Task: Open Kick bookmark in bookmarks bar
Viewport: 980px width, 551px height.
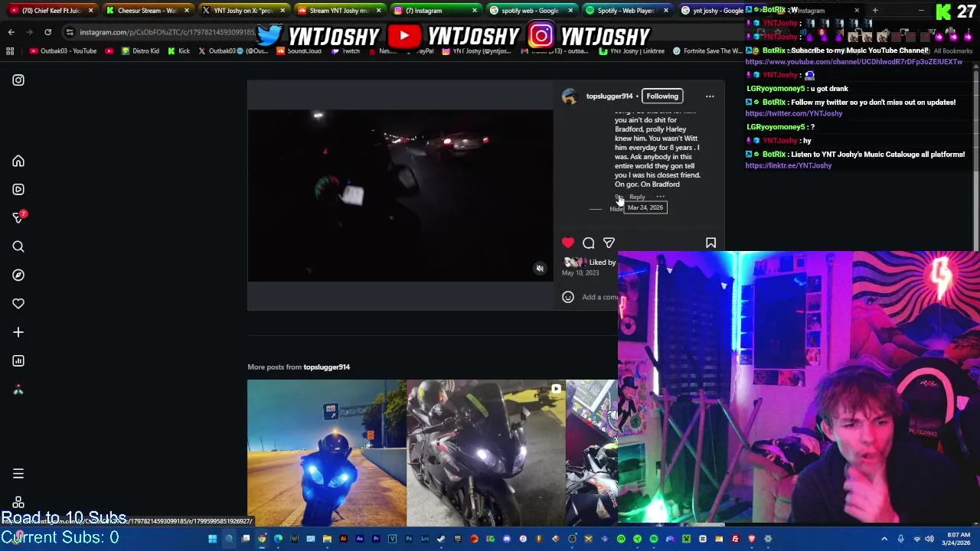Action: [x=178, y=51]
